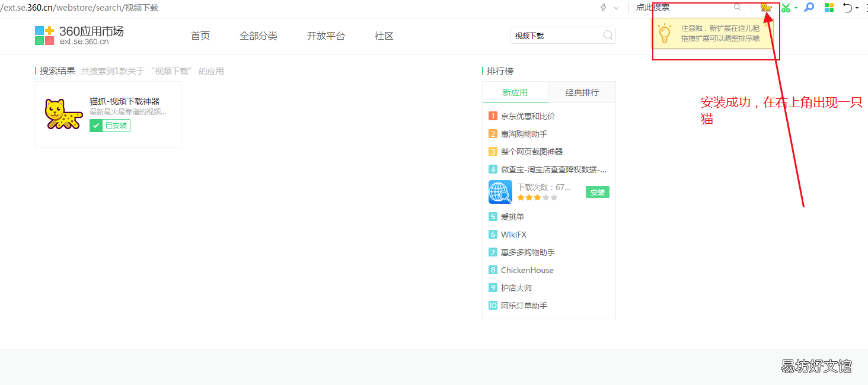Click the blue key password icon
The width and height of the screenshot is (868, 385).
809,8
